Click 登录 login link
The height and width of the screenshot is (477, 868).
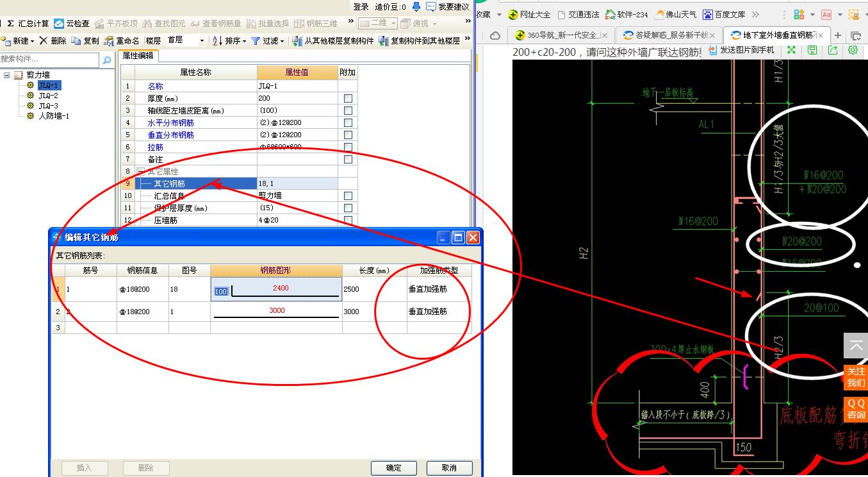point(361,6)
